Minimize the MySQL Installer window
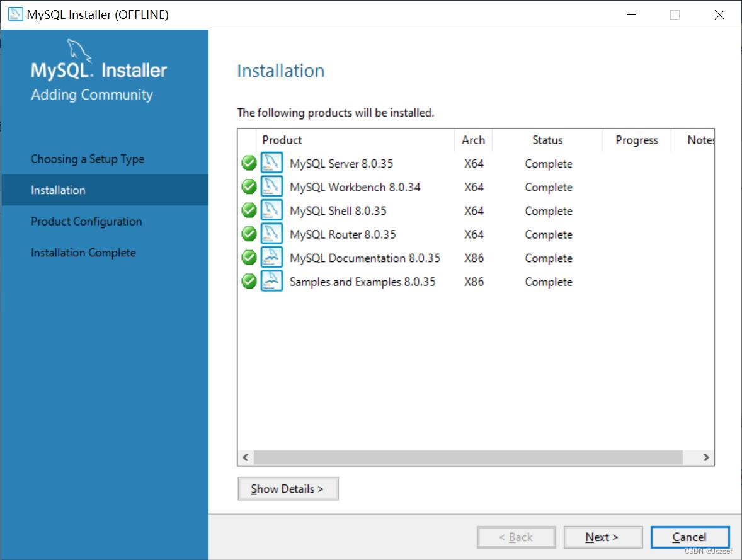Viewport: 742px width, 560px height. pos(631,14)
